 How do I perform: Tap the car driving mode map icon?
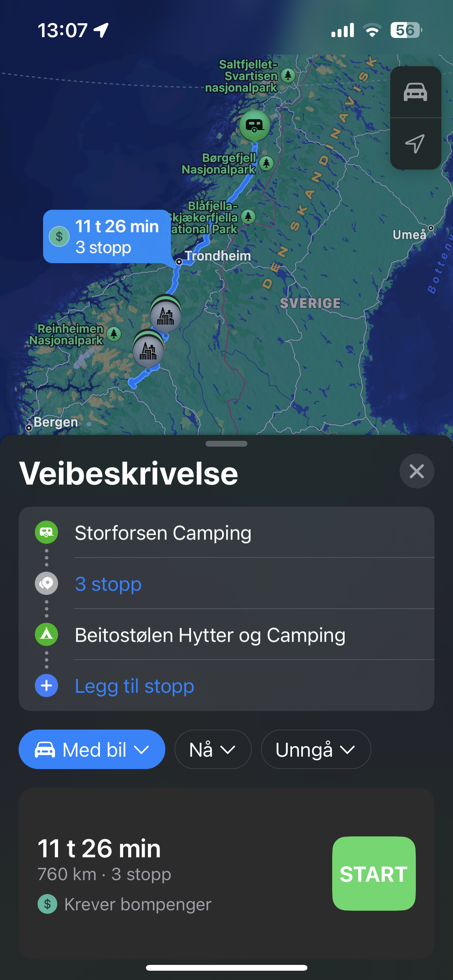pyautogui.click(x=415, y=92)
